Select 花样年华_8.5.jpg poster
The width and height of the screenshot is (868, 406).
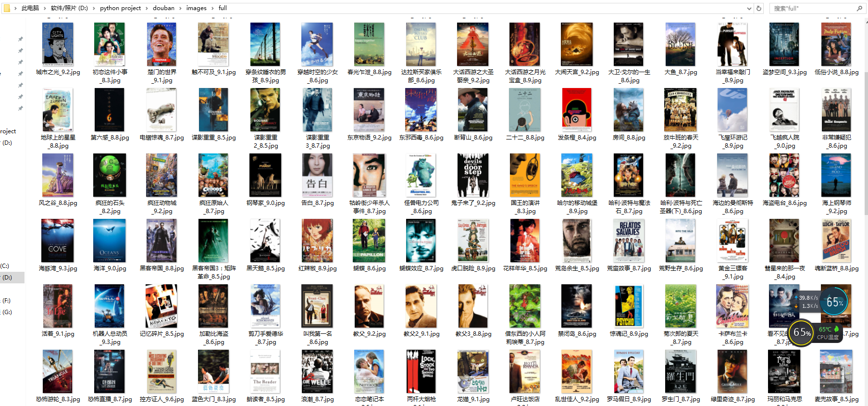(x=525, y=241)
